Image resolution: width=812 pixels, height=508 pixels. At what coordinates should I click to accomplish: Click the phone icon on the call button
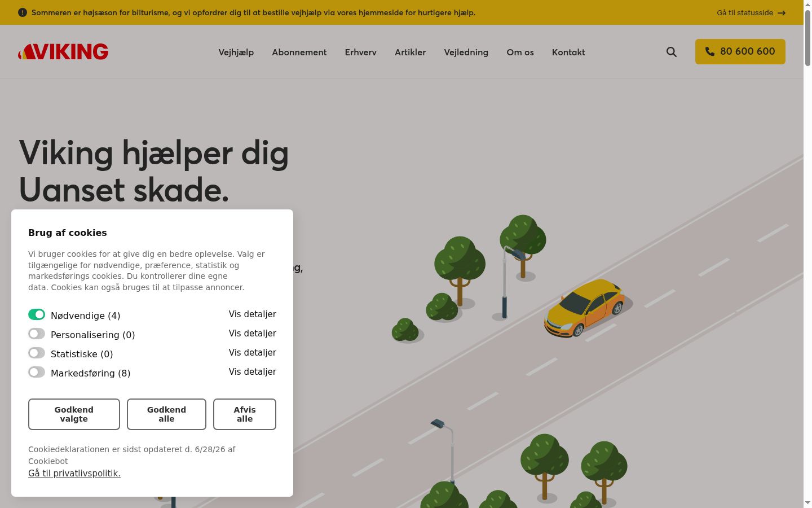point(710,51)
